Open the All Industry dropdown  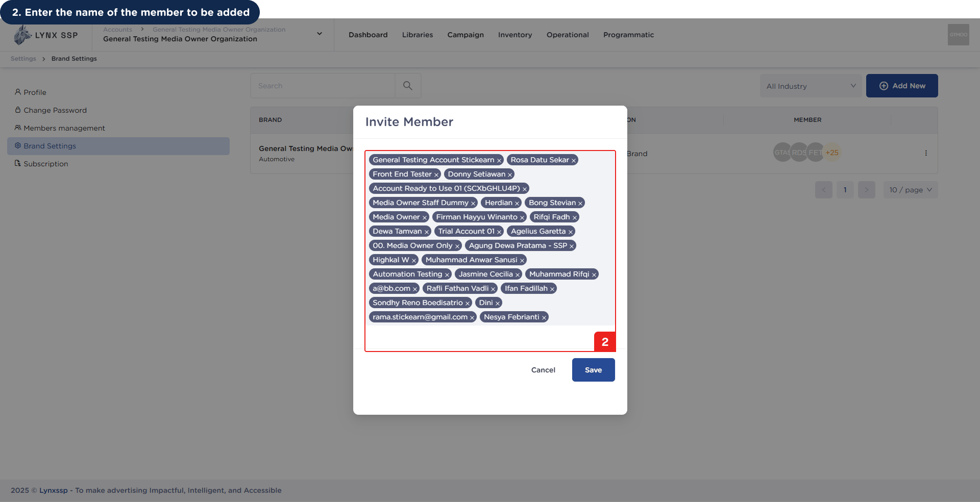[811, 86]
